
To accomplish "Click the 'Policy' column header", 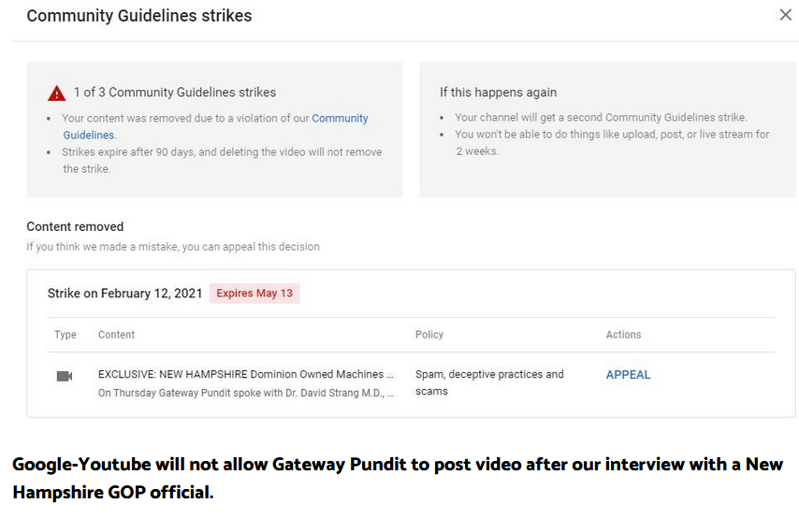I will coord(429,335).
